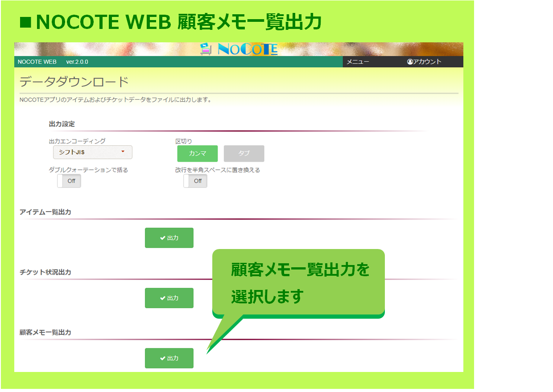Click the NOCOTE WEB title in navigation bar
Screen dimensions: 553x392
coord(37,62)
